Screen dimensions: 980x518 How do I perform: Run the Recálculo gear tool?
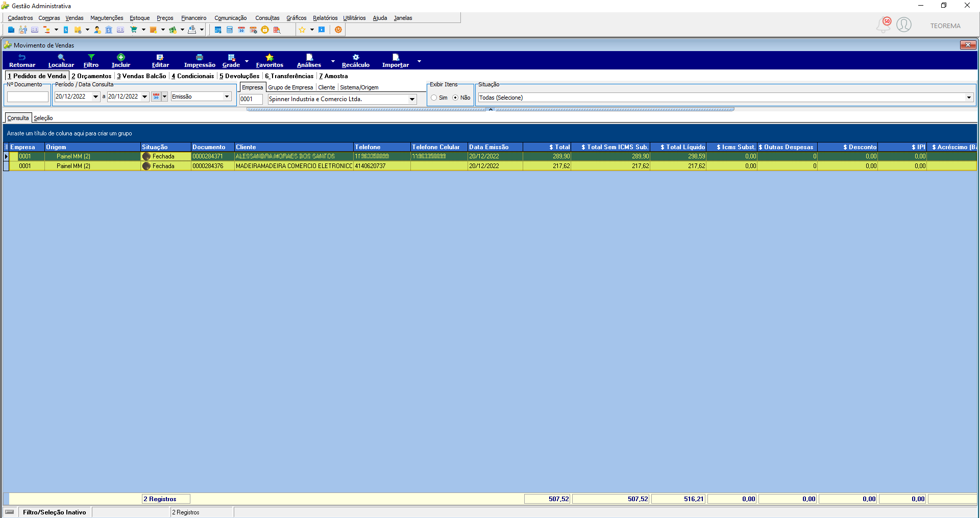pyautogui.click(x=356, y=61)
